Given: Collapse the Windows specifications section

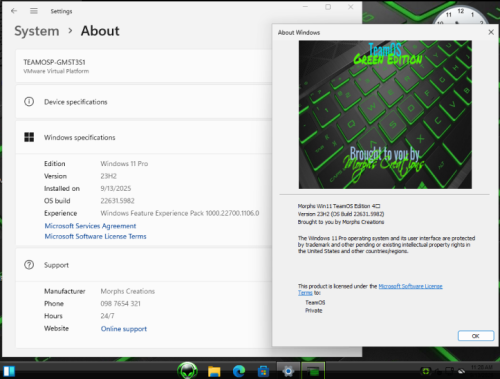Looking at the screenshot, I should click(x=143, y=137).
